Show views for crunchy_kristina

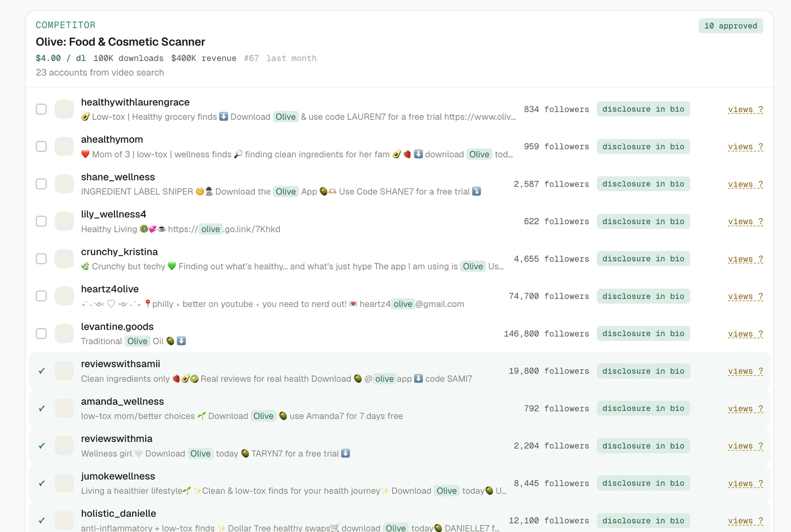click(746, 259)
